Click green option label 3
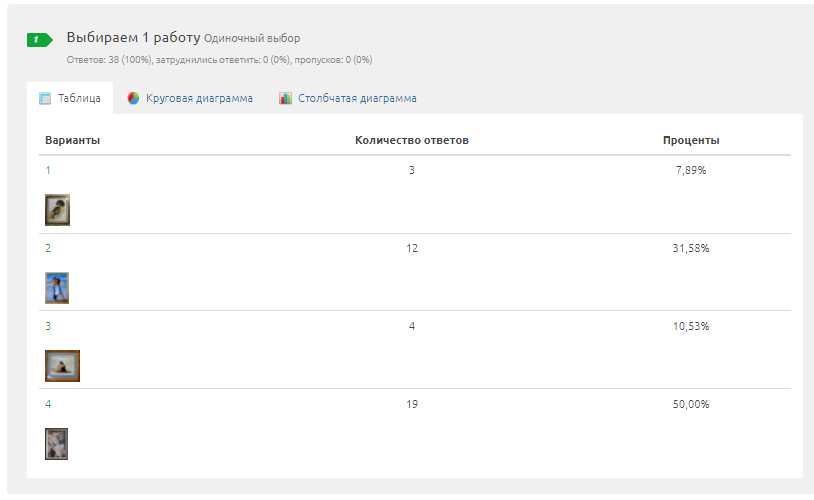This screenshot has width=814, height=500. (48, 326)
